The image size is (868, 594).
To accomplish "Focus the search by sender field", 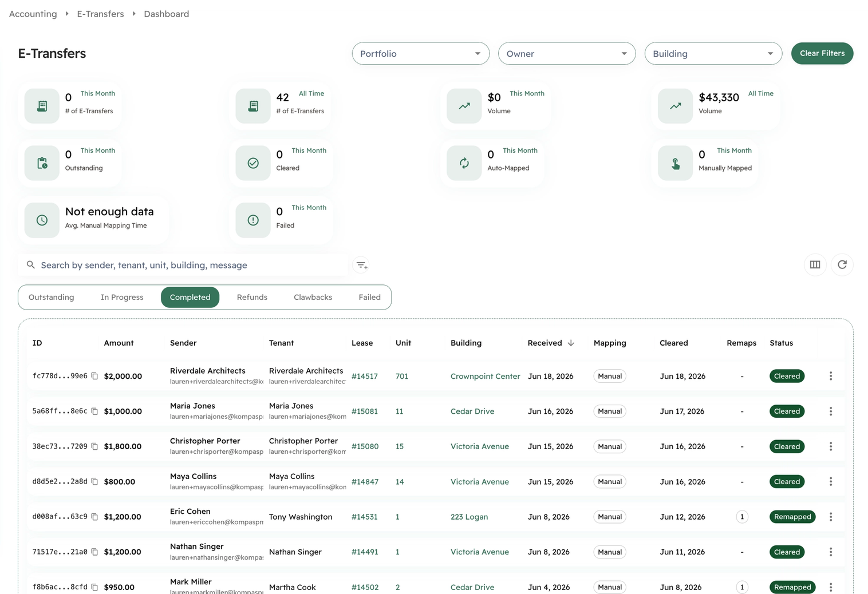I will [x=183, y=265].
